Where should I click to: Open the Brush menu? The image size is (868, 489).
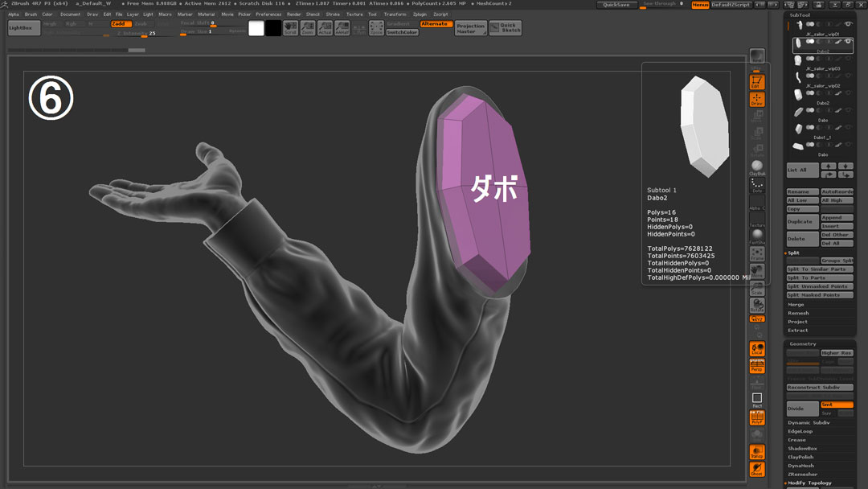31,14
